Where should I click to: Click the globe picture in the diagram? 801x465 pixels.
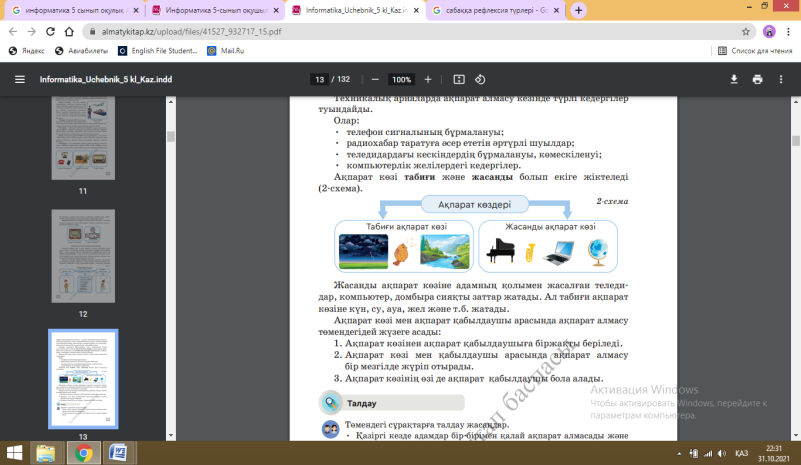[597, 252]
